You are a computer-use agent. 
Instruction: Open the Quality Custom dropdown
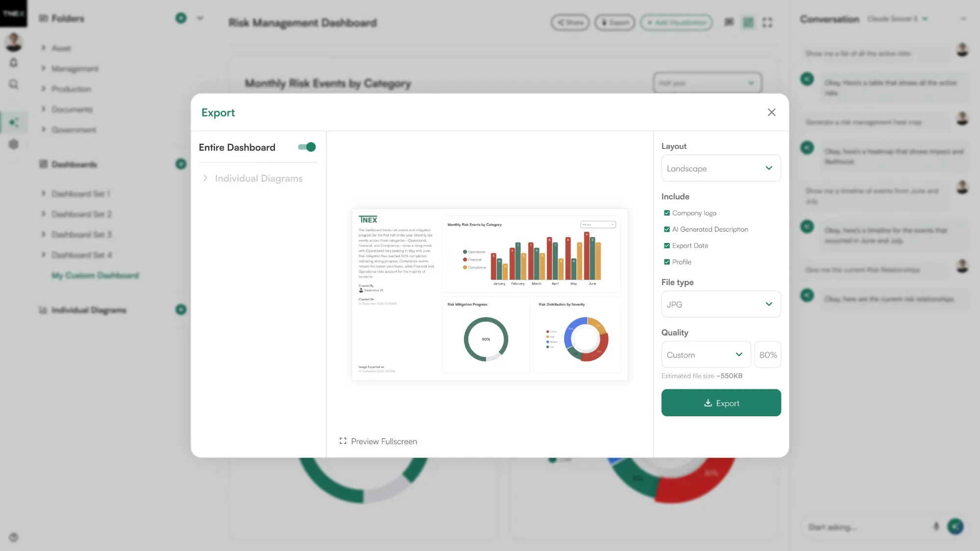click(x=706, y=355)
